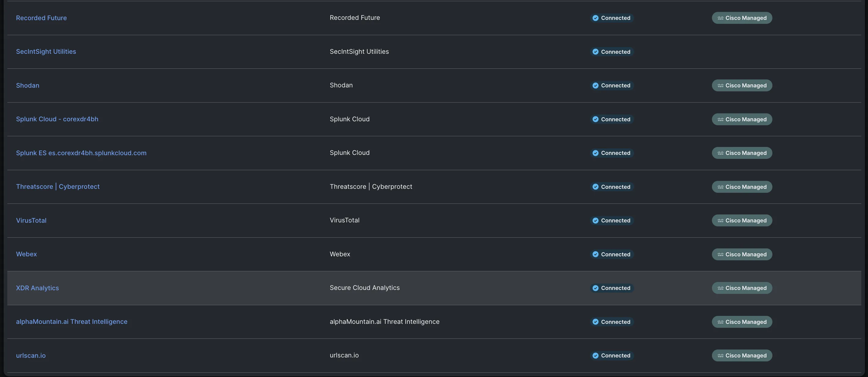Click connected checkmark icon in Shodan row

pos(595,86)
